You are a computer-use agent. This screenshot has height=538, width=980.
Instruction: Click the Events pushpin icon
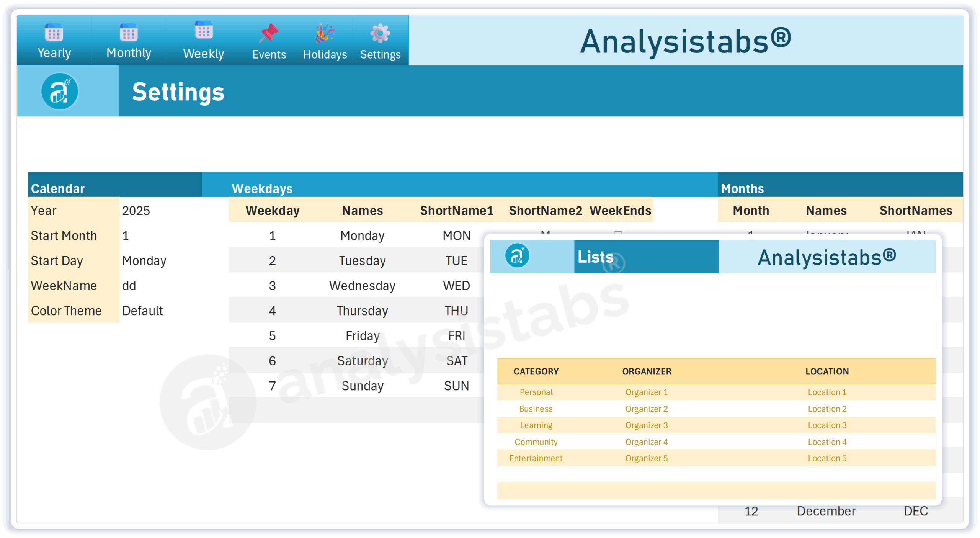point(269,33)
